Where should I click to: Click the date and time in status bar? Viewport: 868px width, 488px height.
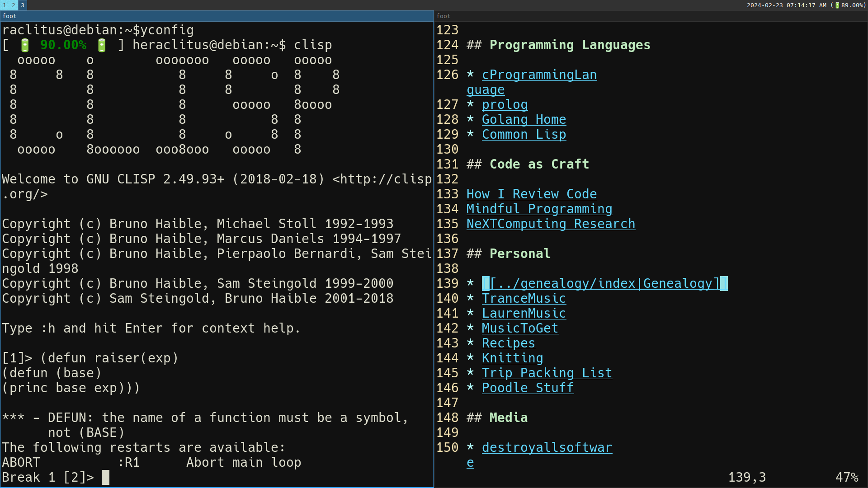[x=786, y=5]
